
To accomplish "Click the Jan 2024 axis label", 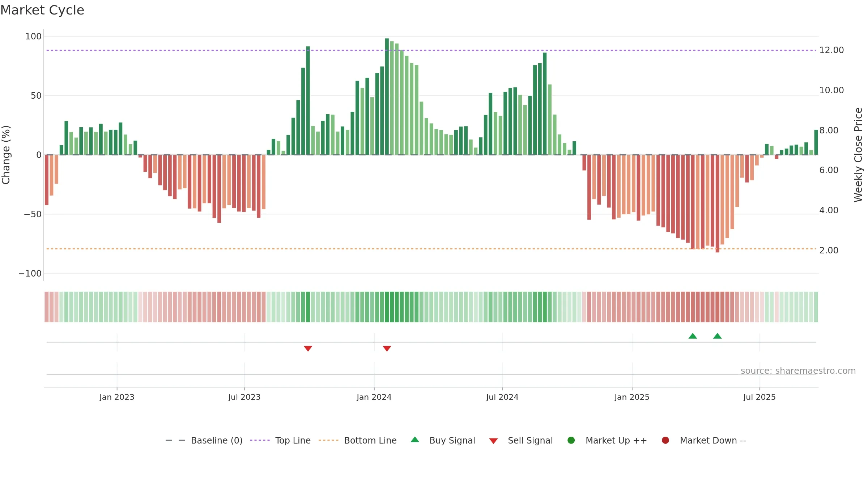I will 374,397.
